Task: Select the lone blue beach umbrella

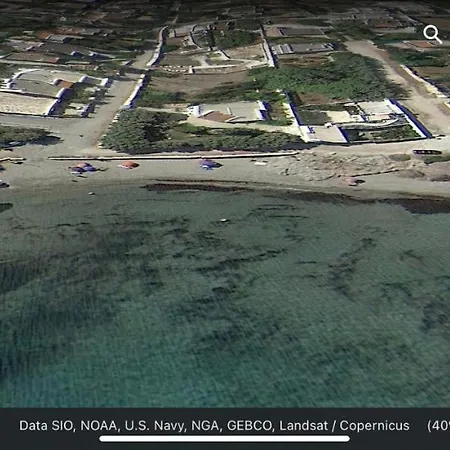Action: (209, 164)
